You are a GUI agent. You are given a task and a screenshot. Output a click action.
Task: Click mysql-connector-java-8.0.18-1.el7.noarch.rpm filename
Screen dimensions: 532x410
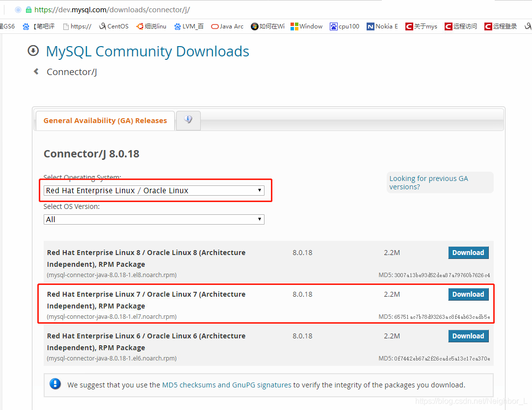coord(111,317)
